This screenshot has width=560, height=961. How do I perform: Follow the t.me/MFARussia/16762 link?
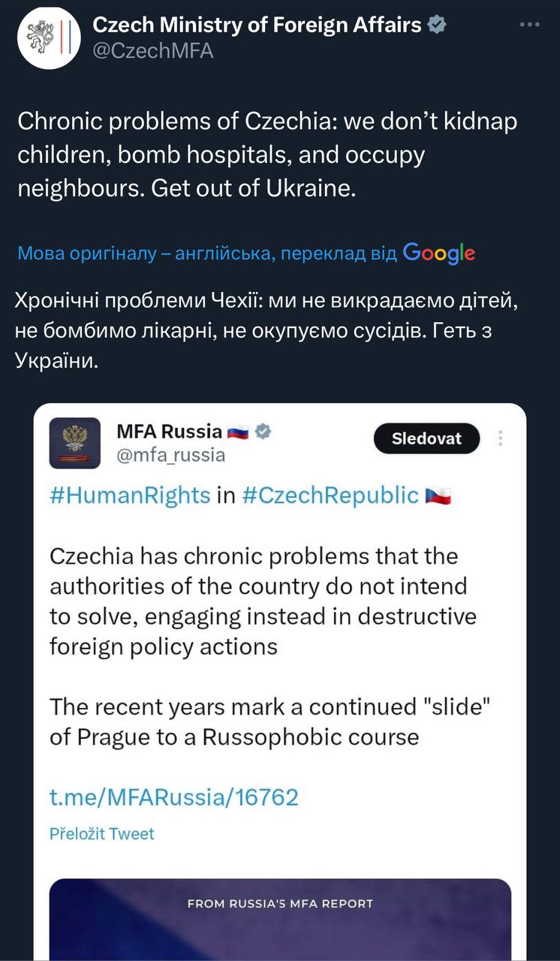pyautogui.click(x=173, y=797)
